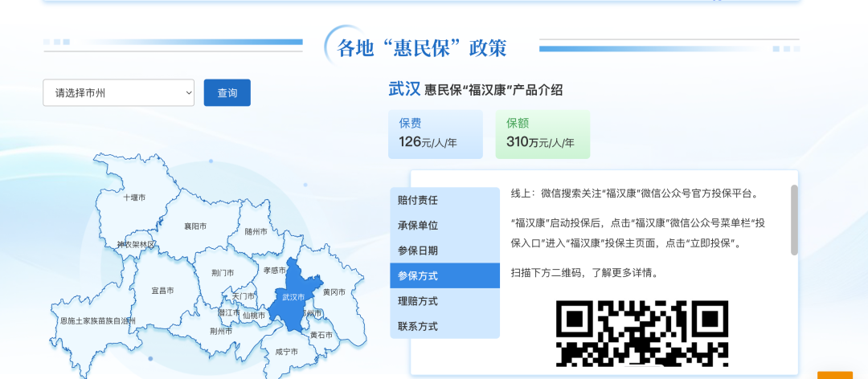The width and height of the screenshot is (868, 379).
Task: Select 十堰市 on the map
Action: coord(134,198)
